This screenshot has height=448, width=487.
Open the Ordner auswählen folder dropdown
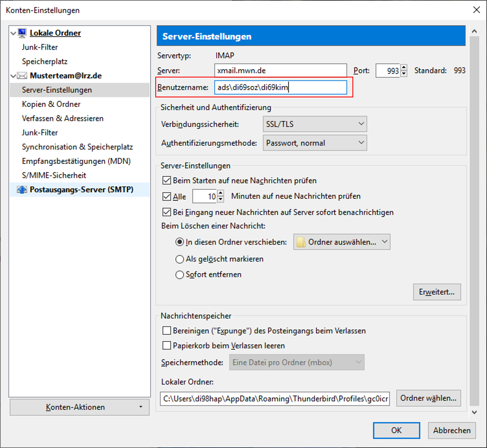[342, 242]
